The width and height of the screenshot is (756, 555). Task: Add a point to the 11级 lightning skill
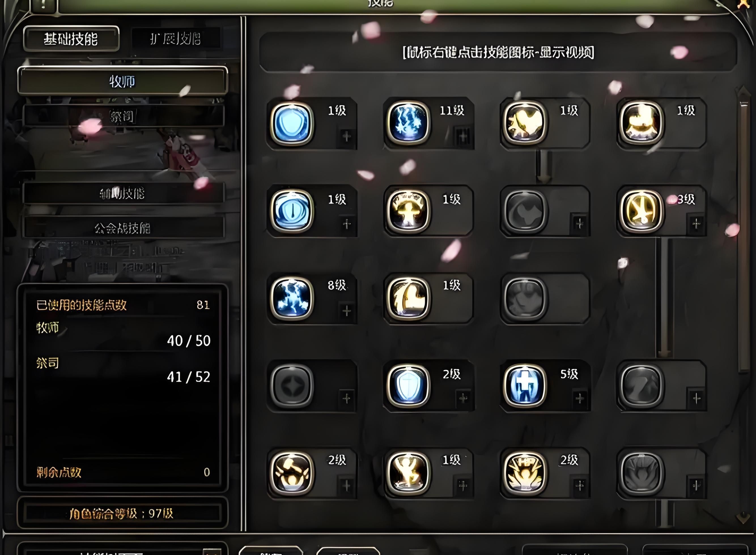tap(463, 136)
